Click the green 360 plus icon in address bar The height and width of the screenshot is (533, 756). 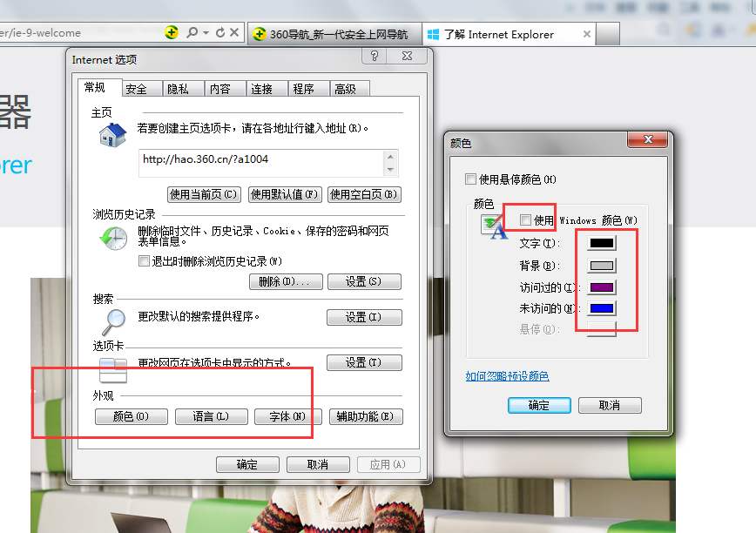coord(172,32)
